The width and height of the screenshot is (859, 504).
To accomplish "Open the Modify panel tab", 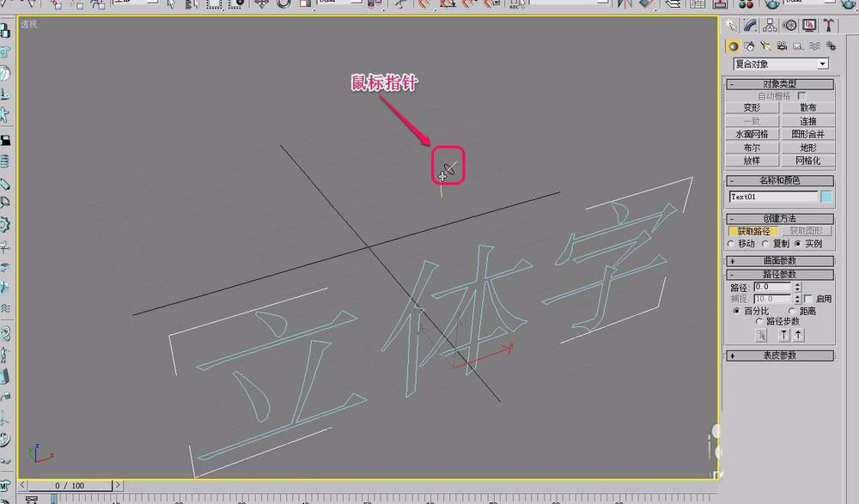I will [752, 25].
